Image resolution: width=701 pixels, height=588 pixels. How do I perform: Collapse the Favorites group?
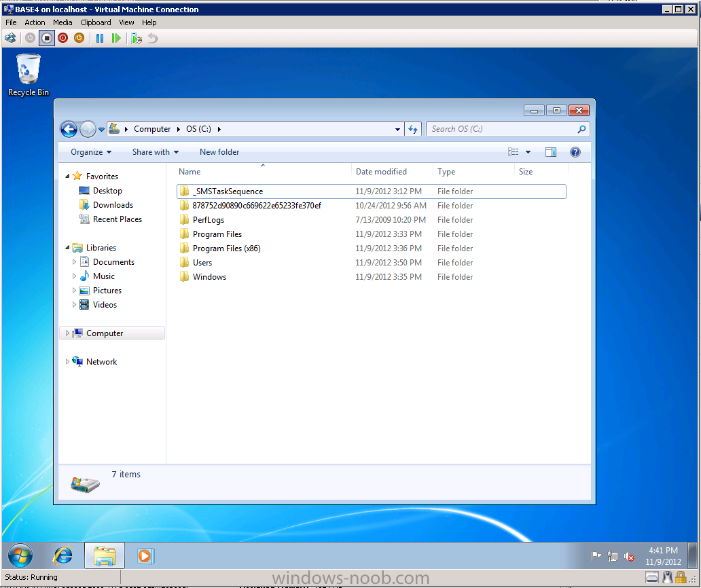tap(67, 177)
